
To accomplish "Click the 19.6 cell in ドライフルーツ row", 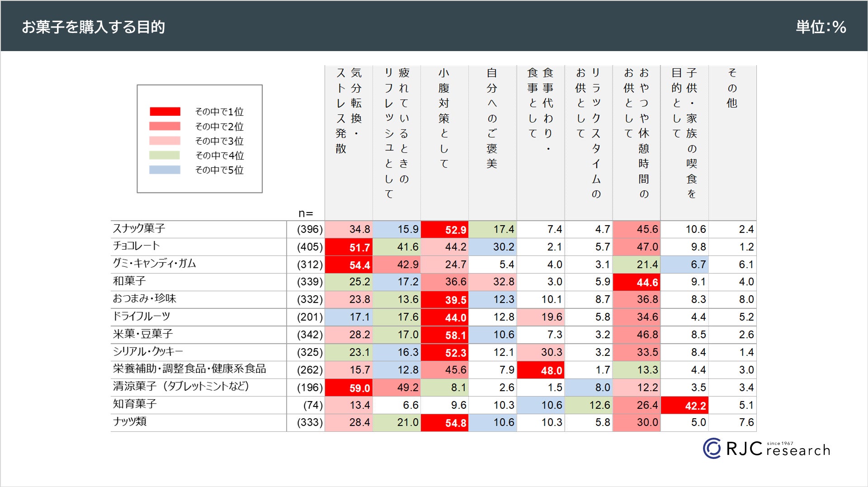I will pyautogui.click(x=541, y=317).
